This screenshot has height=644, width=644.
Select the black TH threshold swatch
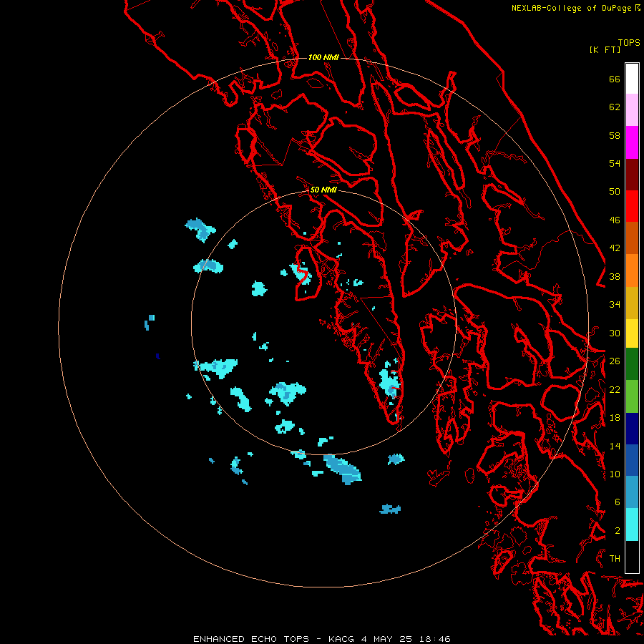[632, 557]
